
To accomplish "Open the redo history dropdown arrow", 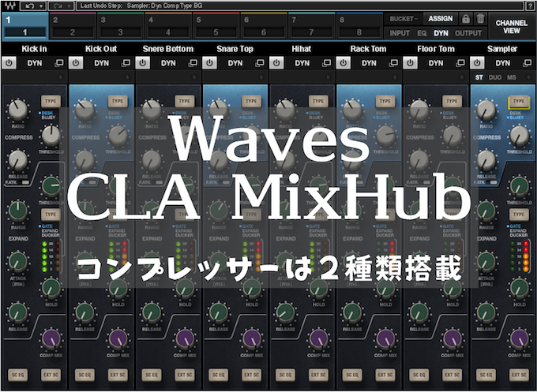I will 69,6.
